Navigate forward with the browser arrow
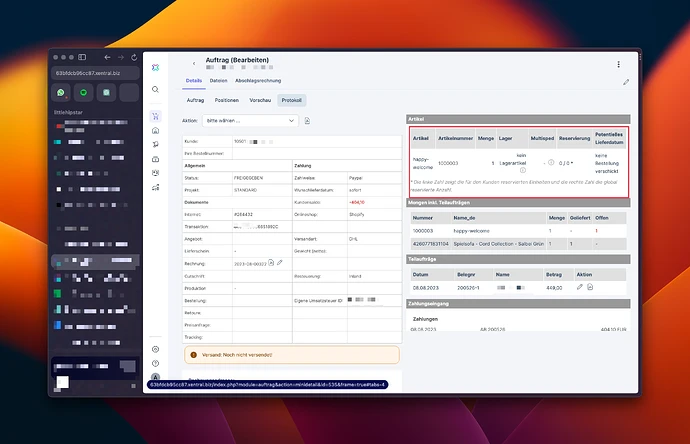The height and width of the screenshot is (444, 690). coord(121,57)
